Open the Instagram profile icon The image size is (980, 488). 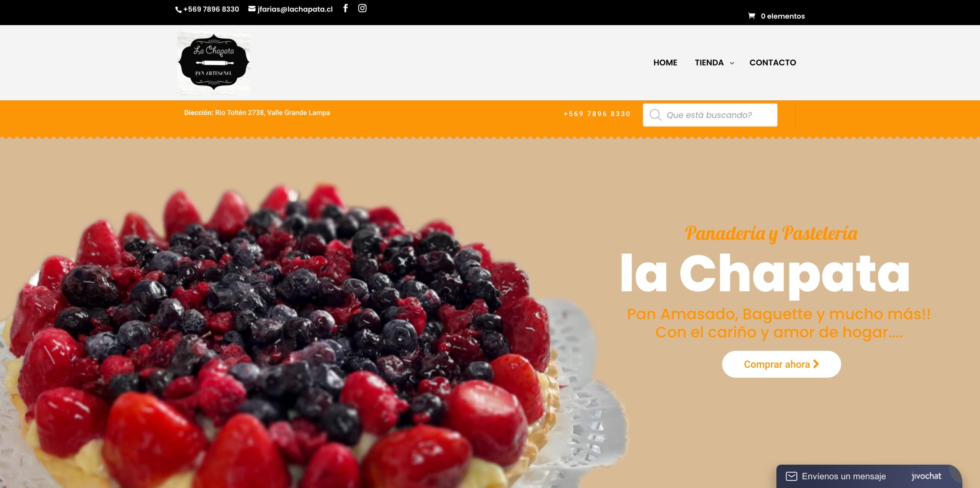[362, 8]
